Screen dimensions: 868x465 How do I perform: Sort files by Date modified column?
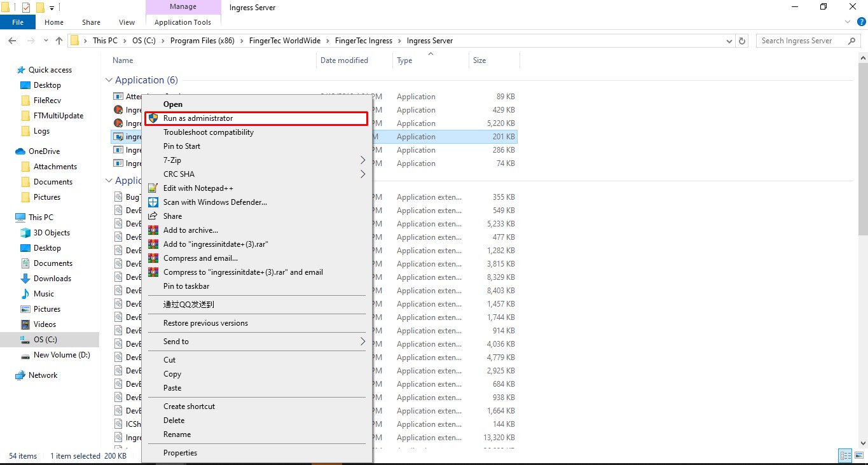(x=344, y=60)
